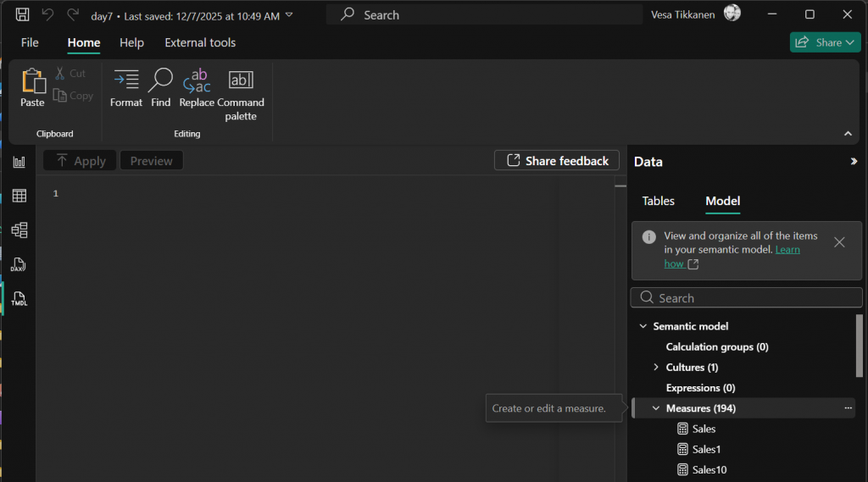Open the Command palette

coord(241,93)
